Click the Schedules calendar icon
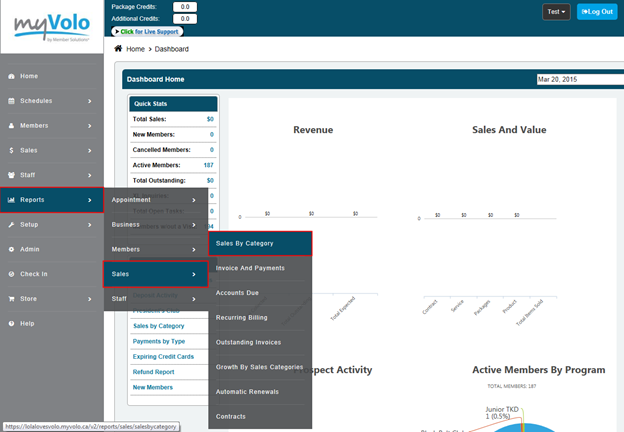624x432 pixels. (x=11, y=101)
